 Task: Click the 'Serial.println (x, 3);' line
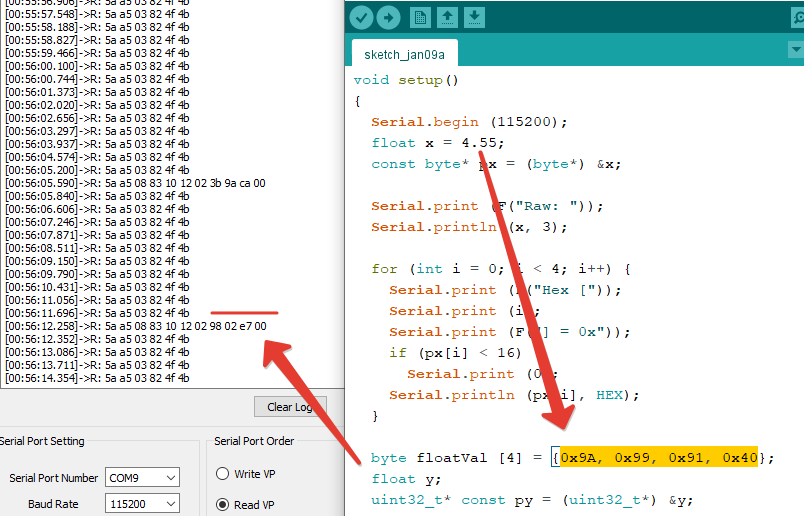coord(469,227)
